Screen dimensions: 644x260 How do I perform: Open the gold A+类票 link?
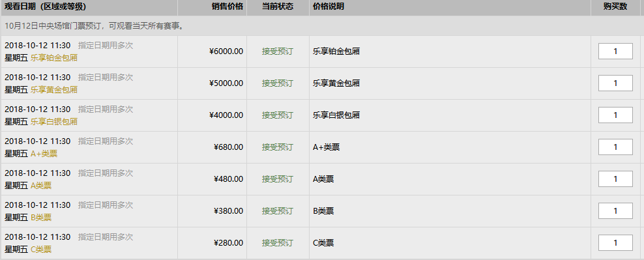click(x=44, y=154)
